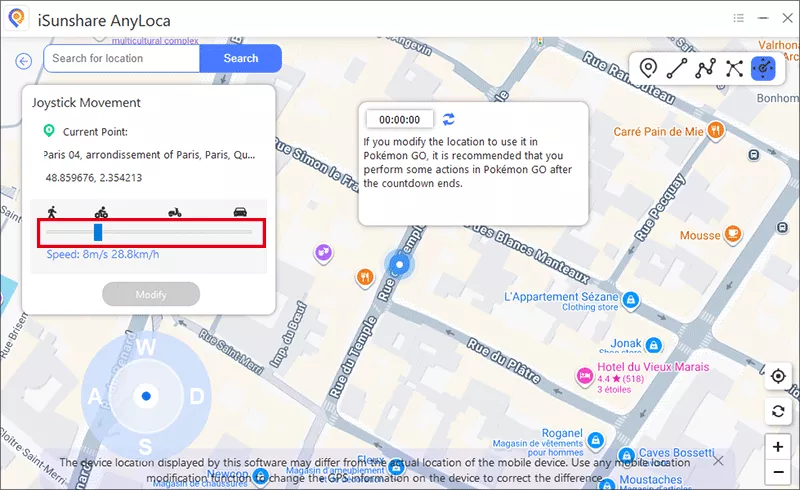Dismiss the device location notice

pos(718,461)
